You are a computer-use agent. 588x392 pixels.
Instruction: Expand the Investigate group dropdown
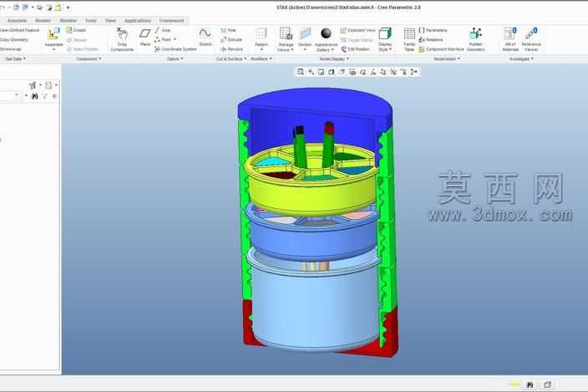coord(521,59)
